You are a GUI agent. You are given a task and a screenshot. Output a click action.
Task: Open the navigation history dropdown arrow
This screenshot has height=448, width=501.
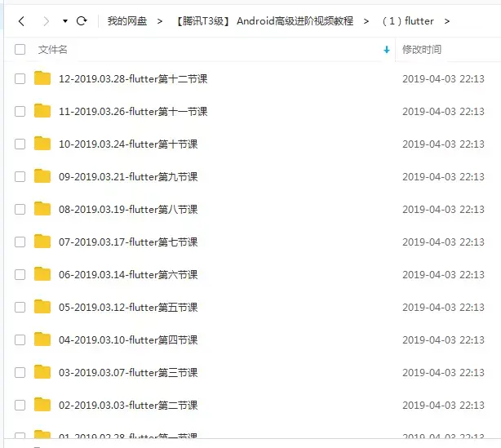(65, 21)
